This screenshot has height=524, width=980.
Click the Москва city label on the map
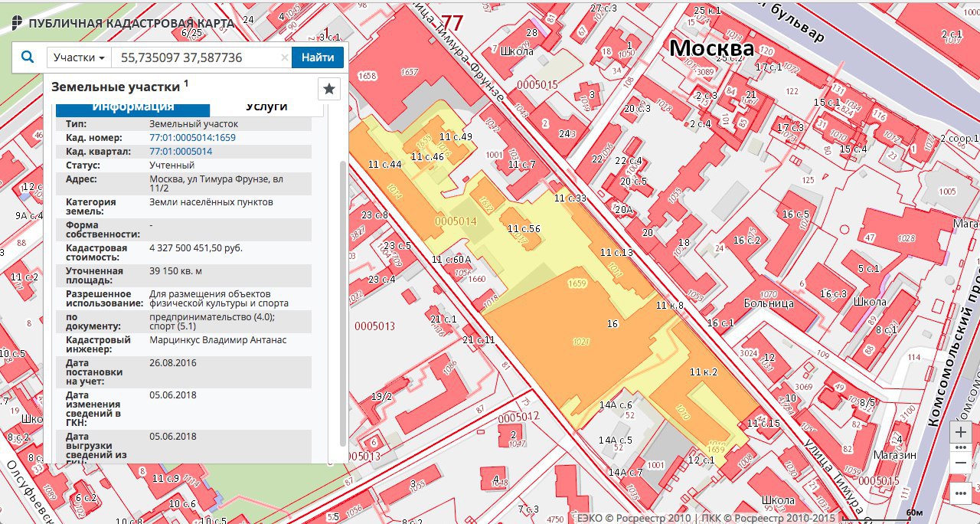pos(711,48)
